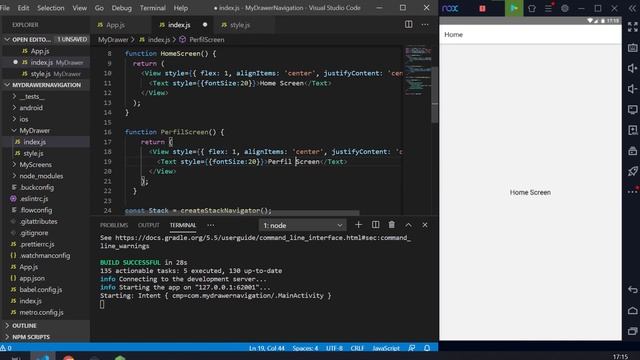Open App.js in Open Editors
The width and height of the screenshot is (640, 360).
(40, 51)
